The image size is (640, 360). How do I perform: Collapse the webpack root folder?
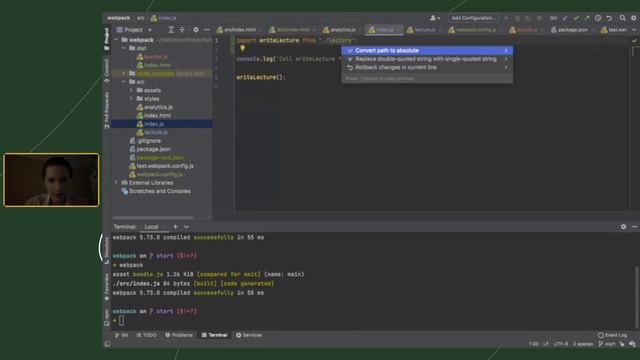(116, 40)
